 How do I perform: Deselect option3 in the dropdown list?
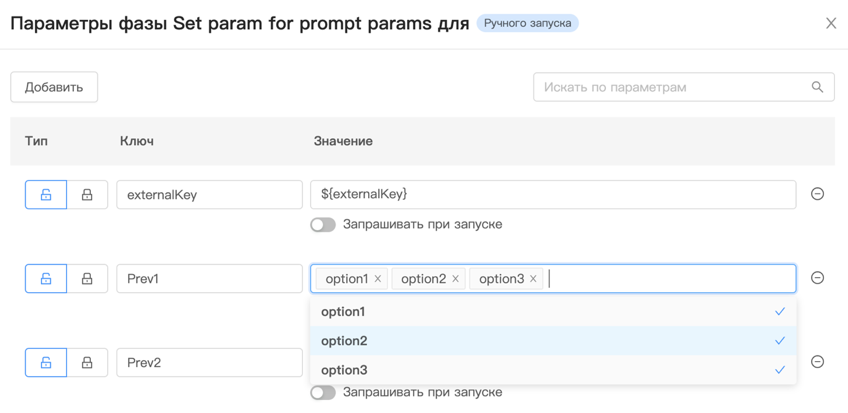click(x=553, y=370)
